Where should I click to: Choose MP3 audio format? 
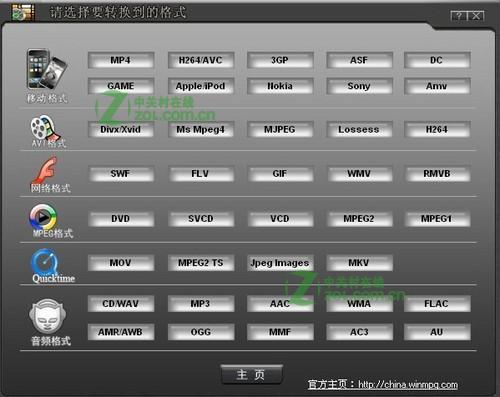click(201, 304)
